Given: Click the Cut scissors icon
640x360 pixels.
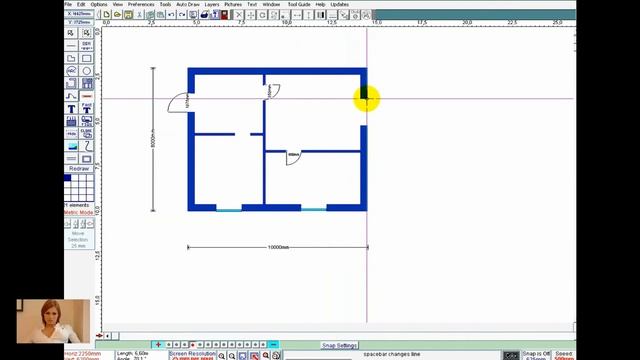Looking at the screenshot, I should click(140, 15).
